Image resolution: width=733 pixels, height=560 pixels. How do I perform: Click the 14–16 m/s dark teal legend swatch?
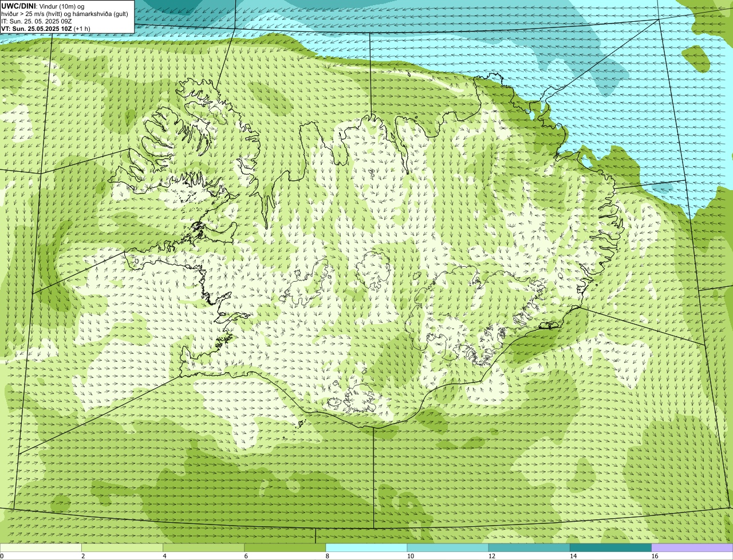(611, 548)
